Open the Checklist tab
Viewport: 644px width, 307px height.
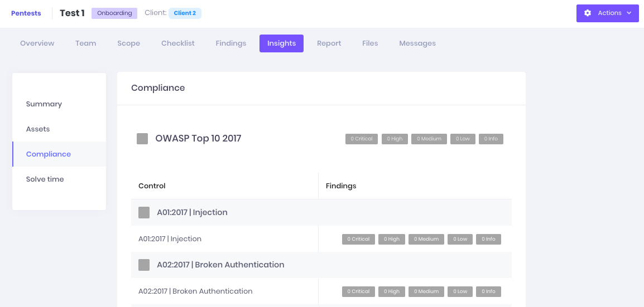[x=178, y=43]
